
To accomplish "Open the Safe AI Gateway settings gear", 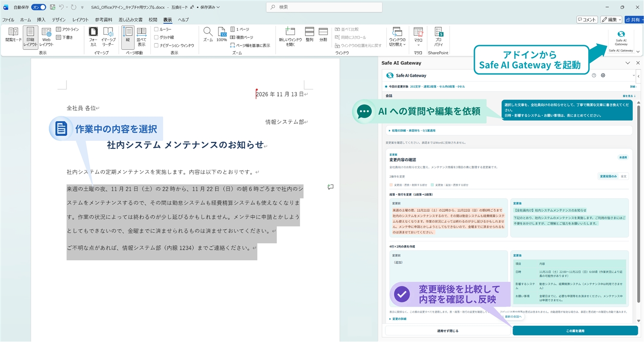I will coord(603,75).
